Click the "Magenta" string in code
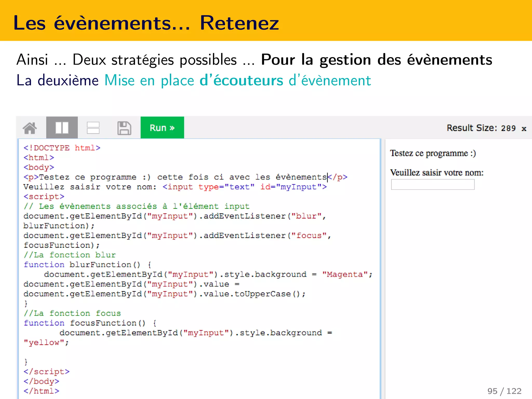Viewport: 532px width, 399px height. tap(345, 274)
